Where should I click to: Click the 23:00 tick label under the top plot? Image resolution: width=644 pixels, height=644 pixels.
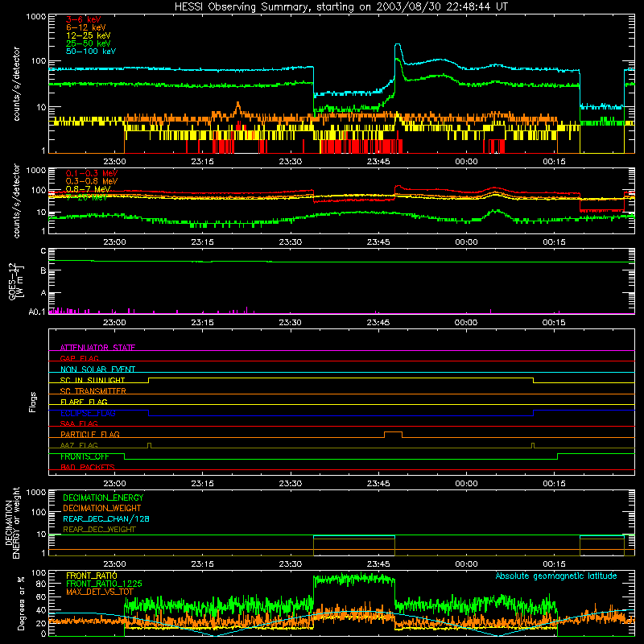point(114,162)
